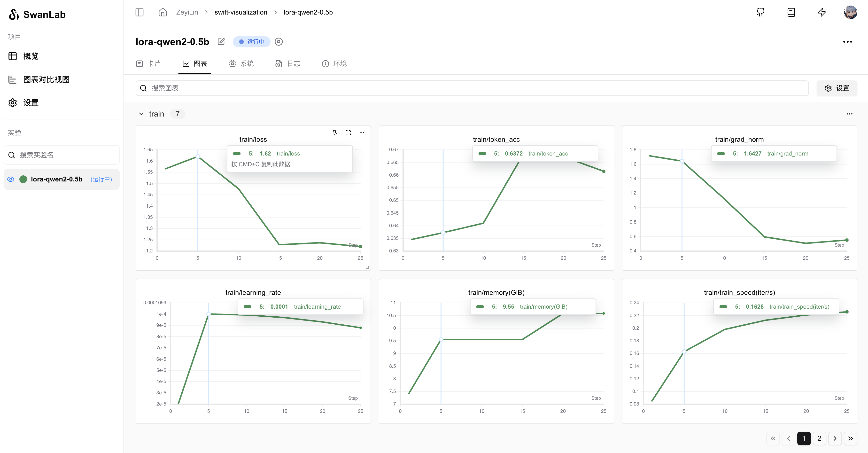Toggle visibility eye for lora-qwen2-0.5b

point(11,179)
